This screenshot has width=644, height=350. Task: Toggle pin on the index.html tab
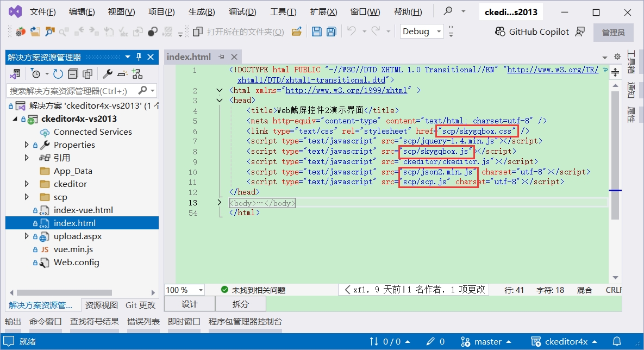click(x=221, y=57)
